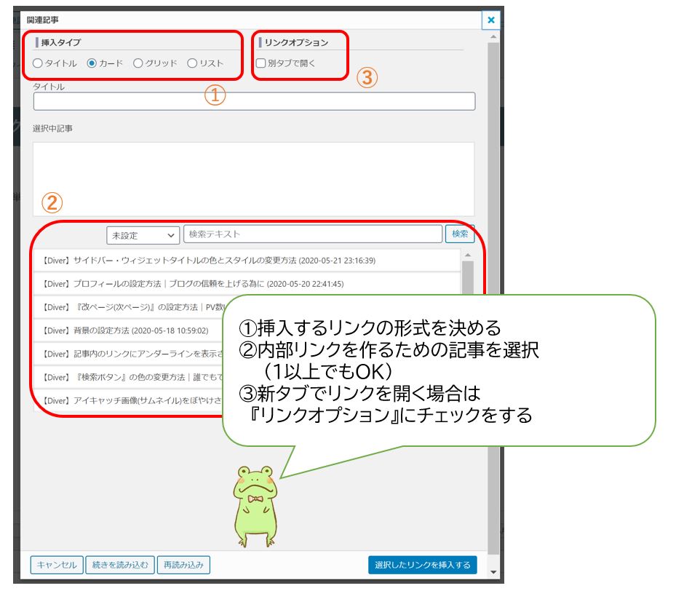Choose the 改ページ(次ページ) article entry
The height and width of the screenshot is (591, 700).
(131, 307)
